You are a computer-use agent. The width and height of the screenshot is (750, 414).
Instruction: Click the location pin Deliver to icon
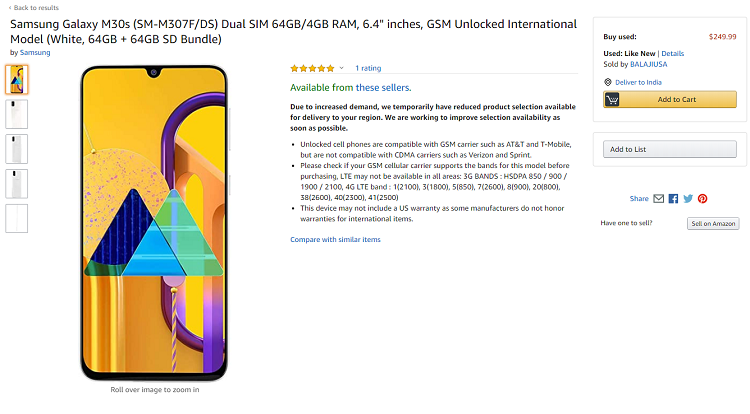[x=608, y=82]
